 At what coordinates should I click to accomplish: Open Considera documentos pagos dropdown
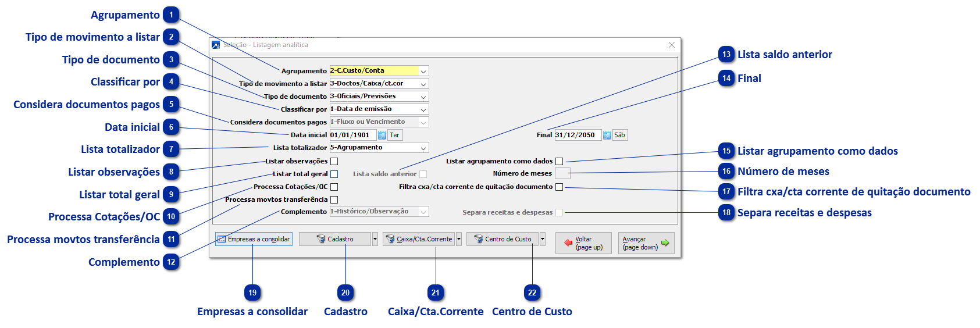tap(423, 122)
